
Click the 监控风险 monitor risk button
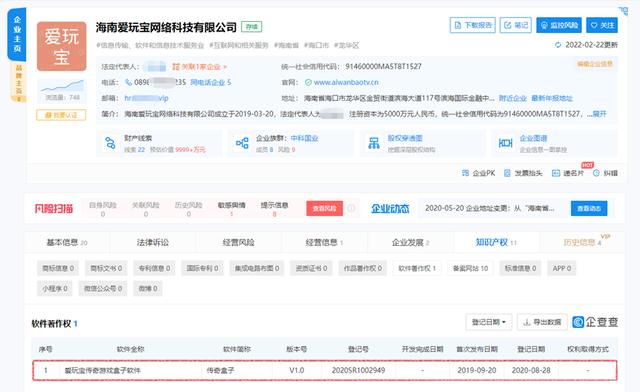tap(559, 25)
